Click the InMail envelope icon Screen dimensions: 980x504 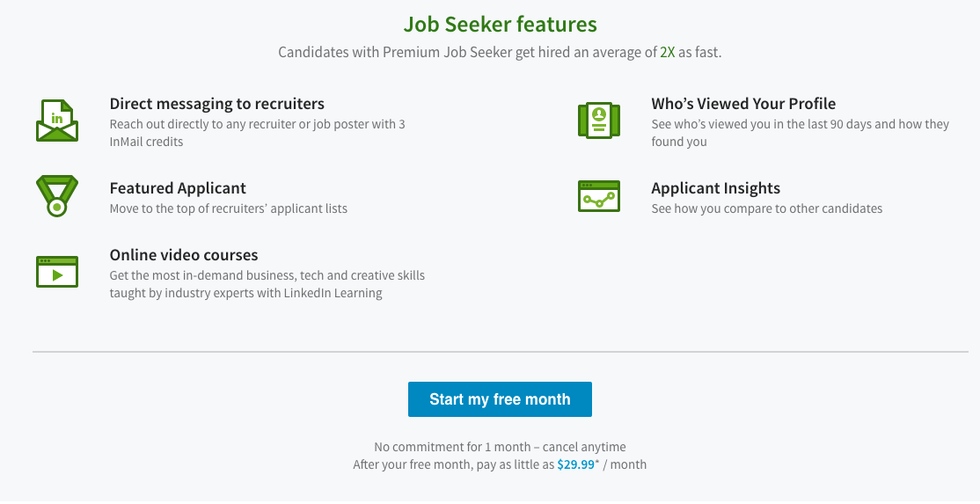point(57,121)
